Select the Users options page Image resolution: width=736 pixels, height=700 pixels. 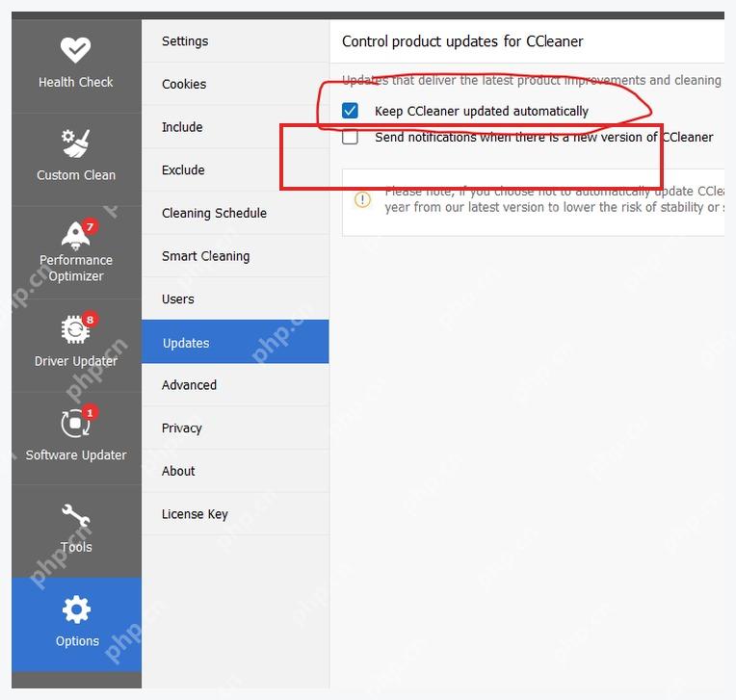tap(235, 298)
